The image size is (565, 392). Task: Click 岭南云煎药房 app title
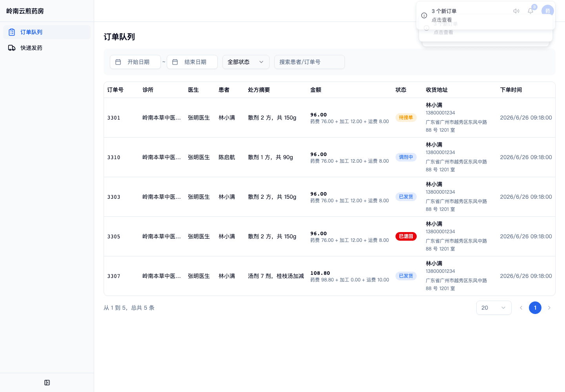pyautogui.click(x=25, y=11)
